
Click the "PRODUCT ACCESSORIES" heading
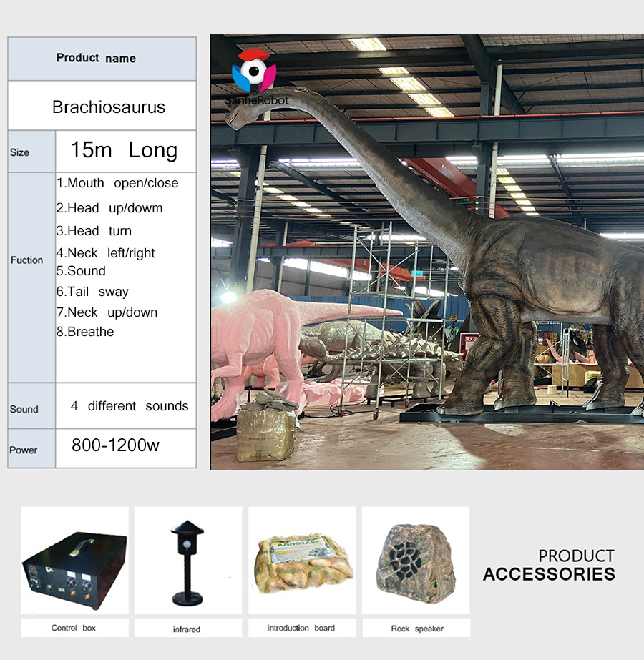point(549,565)
